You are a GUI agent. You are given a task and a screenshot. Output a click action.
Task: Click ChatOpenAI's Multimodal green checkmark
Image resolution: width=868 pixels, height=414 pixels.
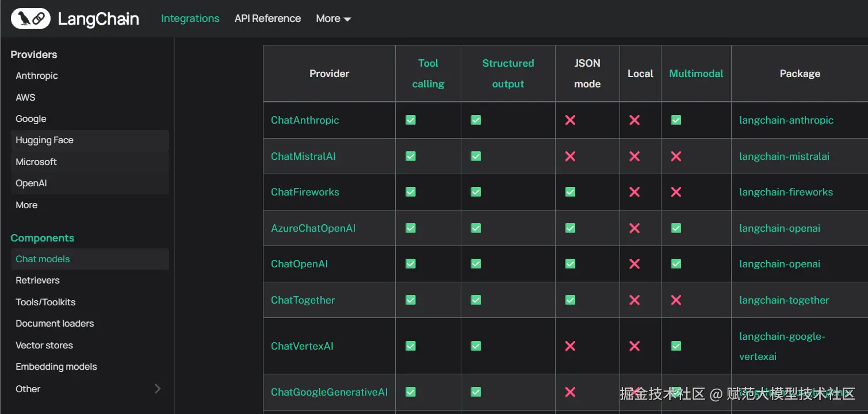click(676, 264)
